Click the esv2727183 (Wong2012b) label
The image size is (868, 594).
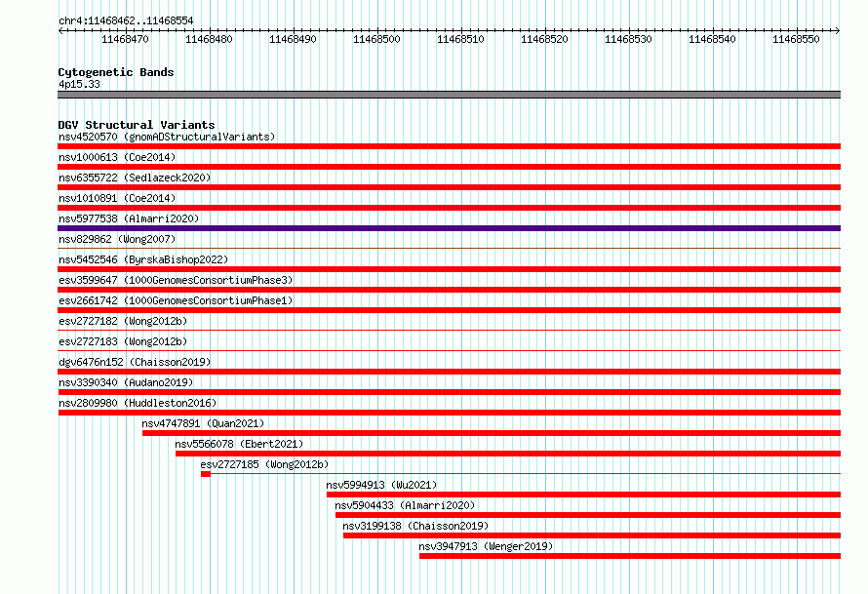pos(123,341)
